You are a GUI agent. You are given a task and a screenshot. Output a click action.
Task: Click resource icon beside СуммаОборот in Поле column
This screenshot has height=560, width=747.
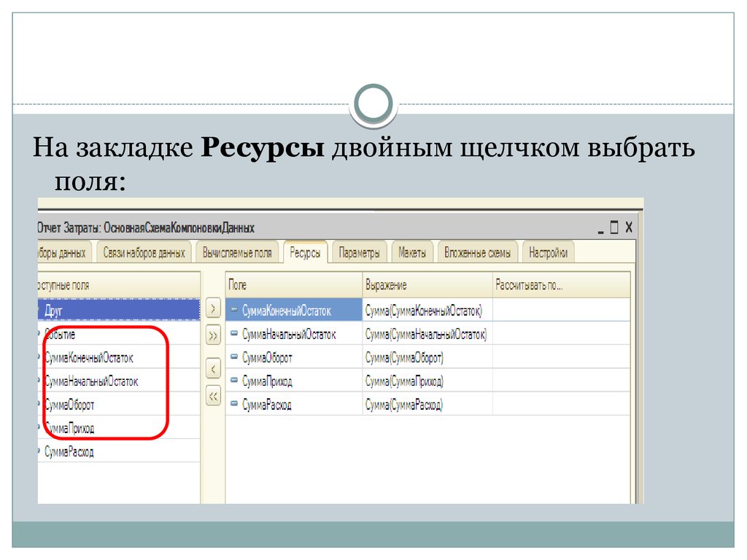[234, 356]
